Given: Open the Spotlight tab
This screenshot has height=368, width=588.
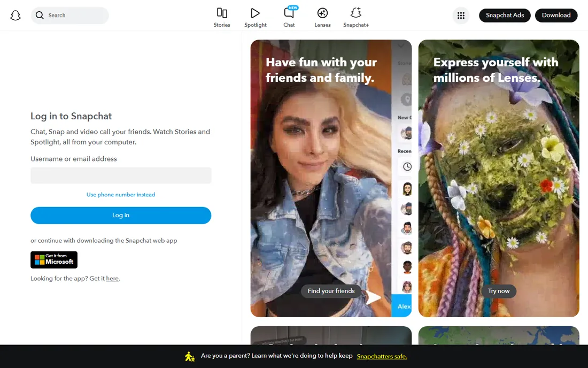Looking at the screenshot, I should point(256,17).
